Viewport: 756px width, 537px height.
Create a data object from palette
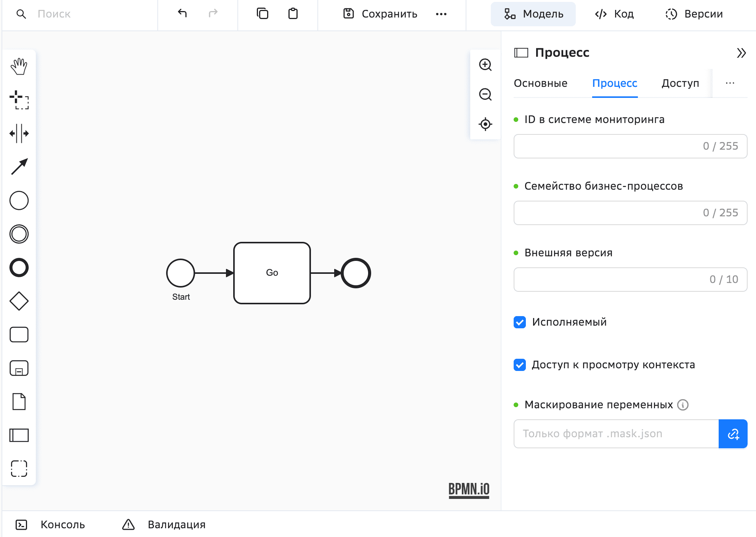point(19,401)
